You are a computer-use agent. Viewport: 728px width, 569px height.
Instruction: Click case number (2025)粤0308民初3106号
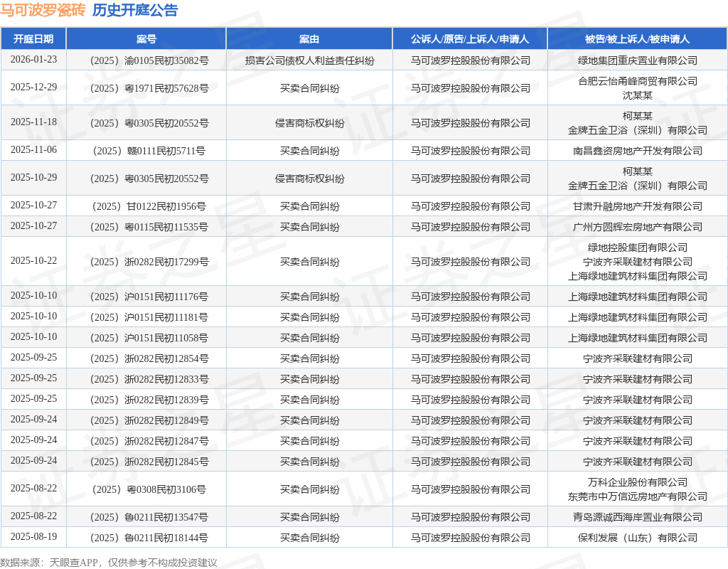tap(149, 489)
